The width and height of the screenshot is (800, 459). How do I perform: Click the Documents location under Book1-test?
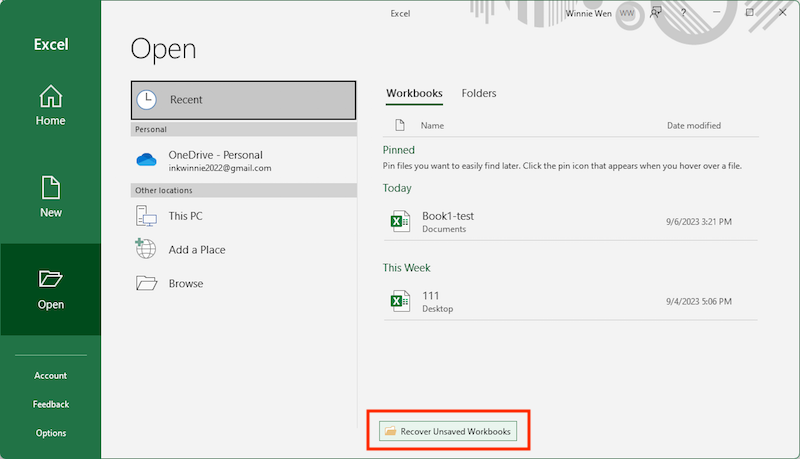444,230
